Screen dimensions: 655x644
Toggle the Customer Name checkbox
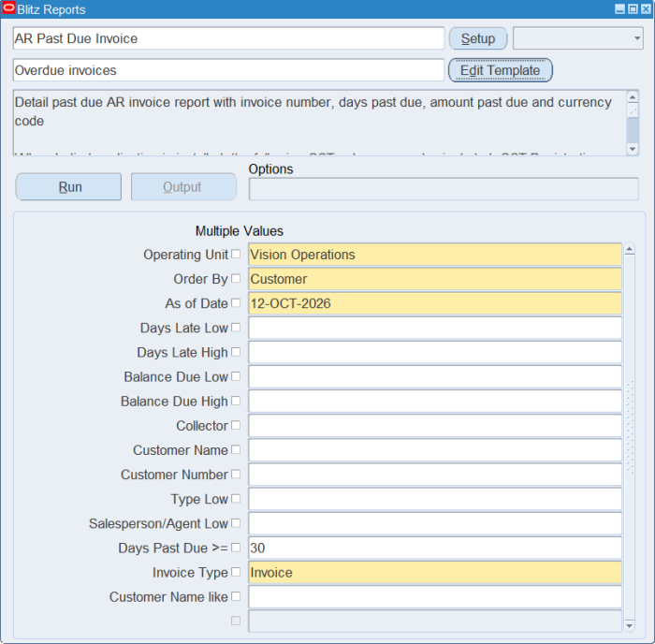click(236, 449)
